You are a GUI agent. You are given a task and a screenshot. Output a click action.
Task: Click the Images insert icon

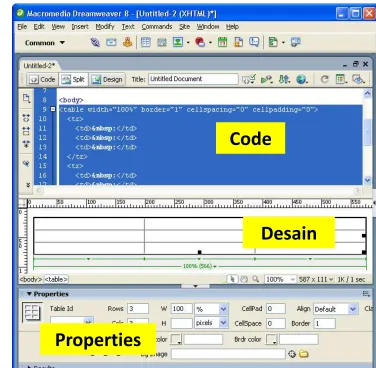pyautogui.click(x=178, y=42)
